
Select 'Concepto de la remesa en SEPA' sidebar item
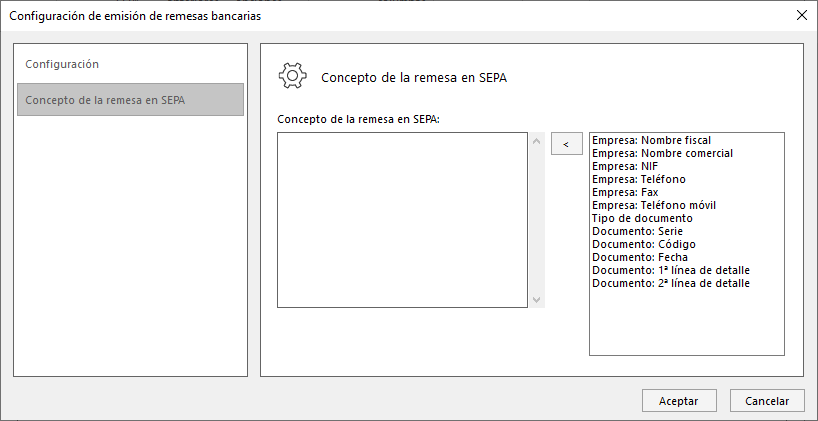point(130,100)
